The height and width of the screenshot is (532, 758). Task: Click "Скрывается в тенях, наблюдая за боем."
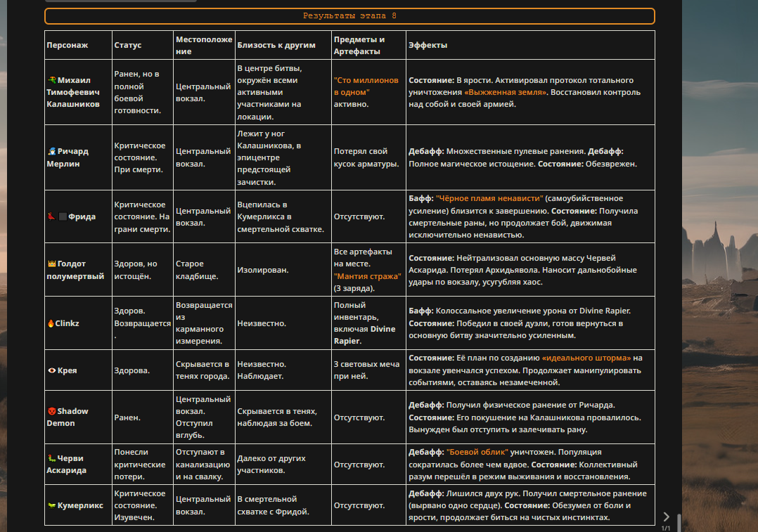[277, 417]
